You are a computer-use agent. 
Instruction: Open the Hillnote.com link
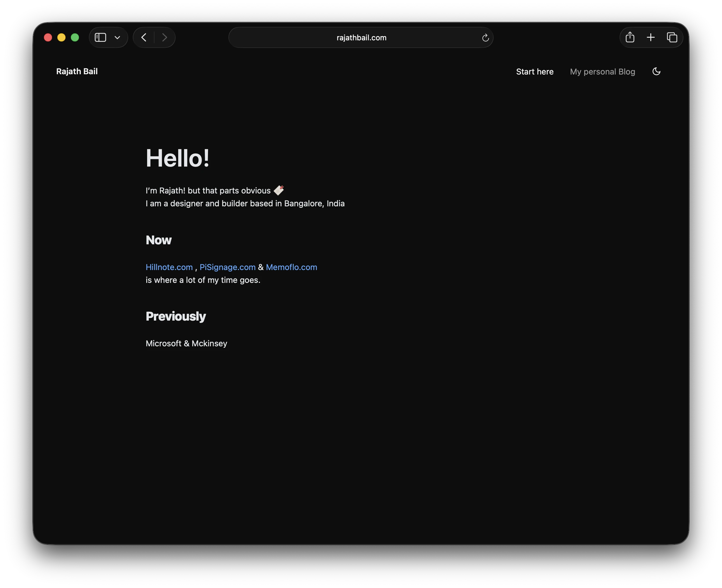169,267
